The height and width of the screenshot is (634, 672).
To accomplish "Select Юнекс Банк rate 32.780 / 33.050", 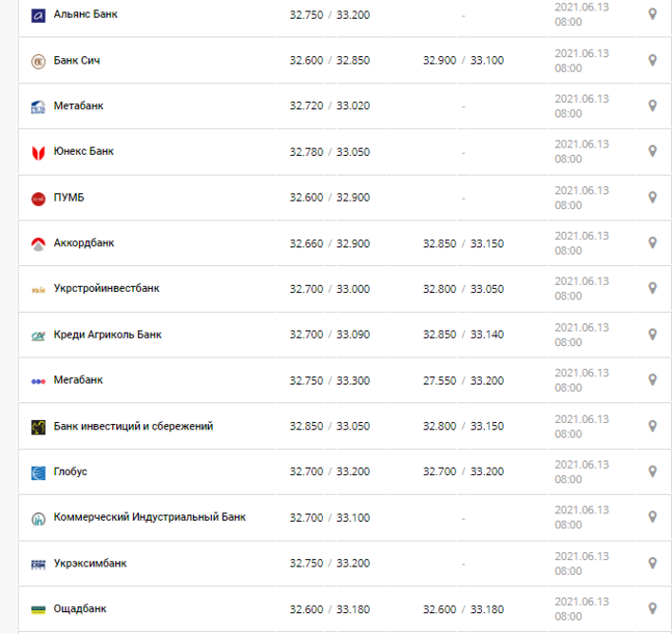I will click(x=330, y=152).
